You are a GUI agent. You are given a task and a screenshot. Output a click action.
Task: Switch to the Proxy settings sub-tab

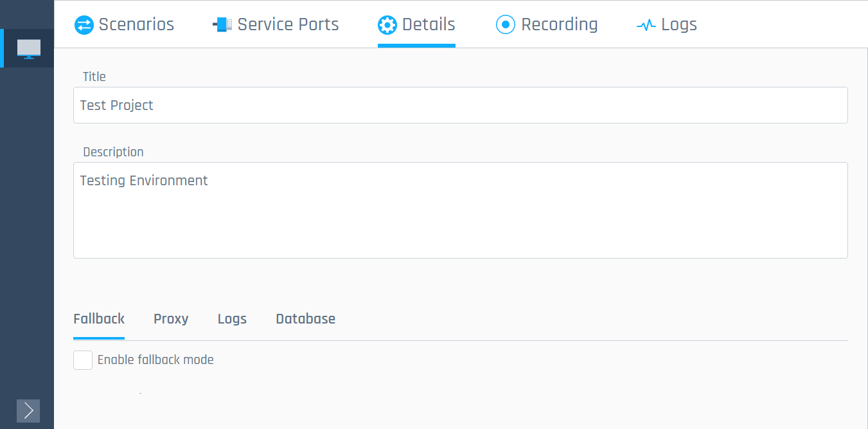171,319
